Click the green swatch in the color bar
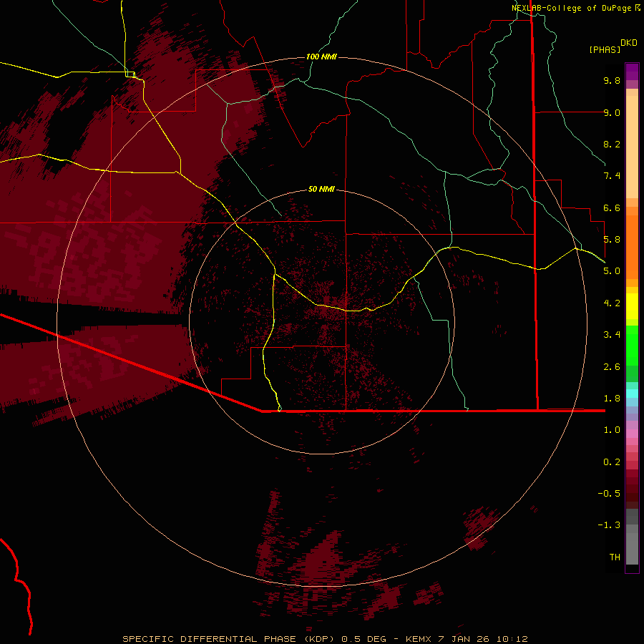The image size is (644, 644). tap(632, 345)
